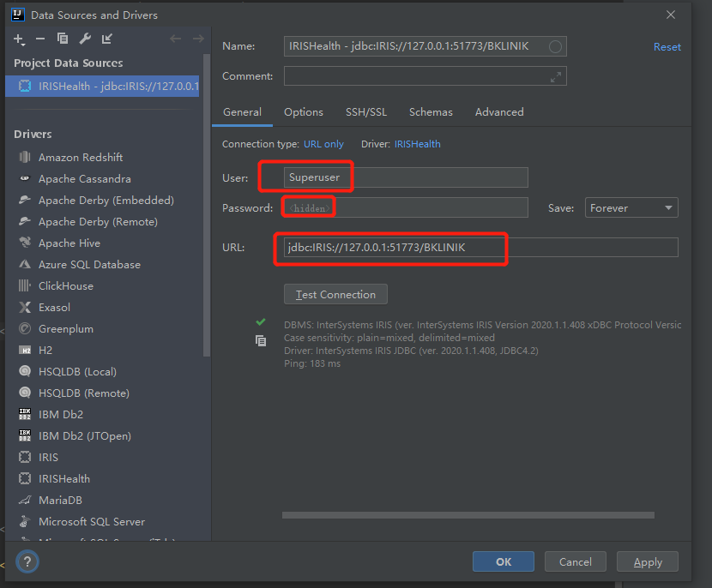712x588 pixels.
Task: Click the copy icon below the green checkmark
Action: pyautogui.click(x=261, y=340)
